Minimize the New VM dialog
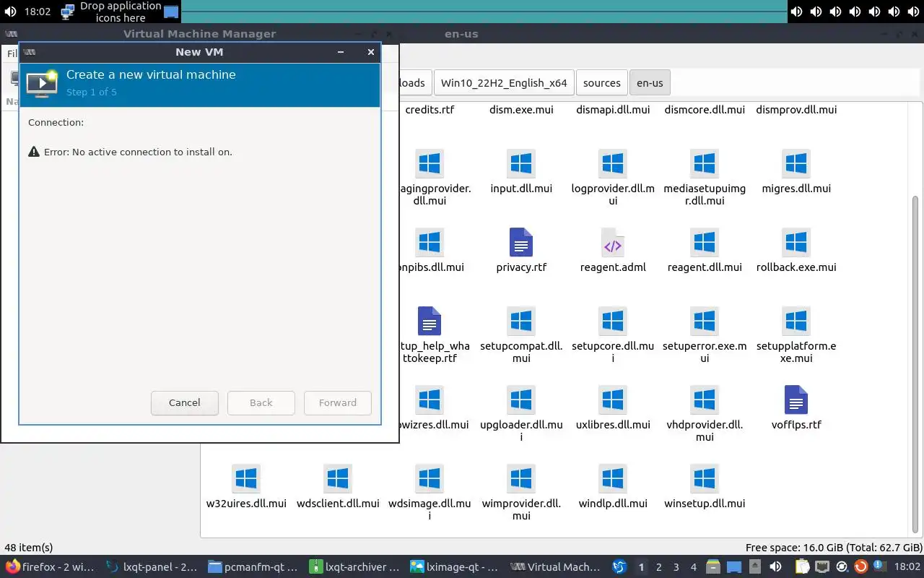Screen dimensions: 924x578 pos(341,52)
